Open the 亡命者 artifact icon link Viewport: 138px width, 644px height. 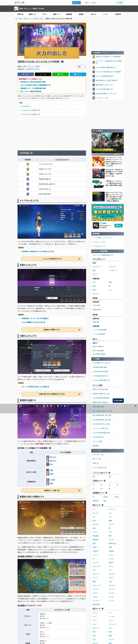[x=48, y=480]
